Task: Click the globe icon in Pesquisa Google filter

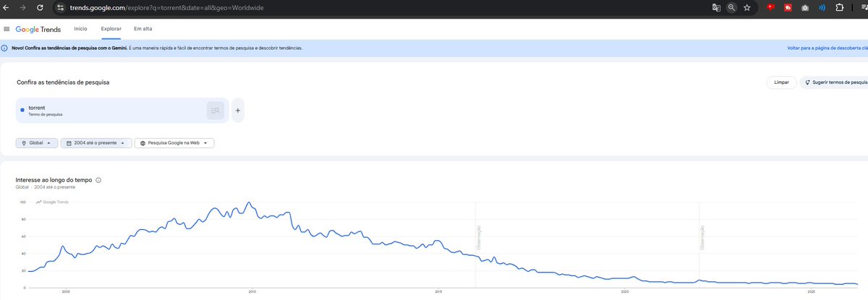Action: pos(142,143)
